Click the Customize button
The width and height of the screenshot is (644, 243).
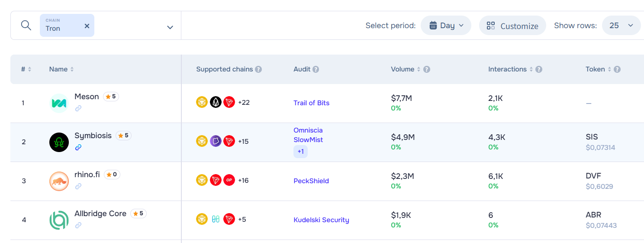pos(512,26)
